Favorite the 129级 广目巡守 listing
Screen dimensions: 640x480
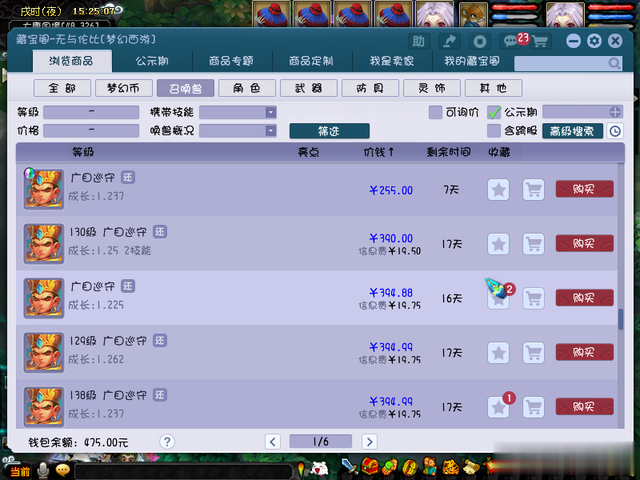[498, 353]
